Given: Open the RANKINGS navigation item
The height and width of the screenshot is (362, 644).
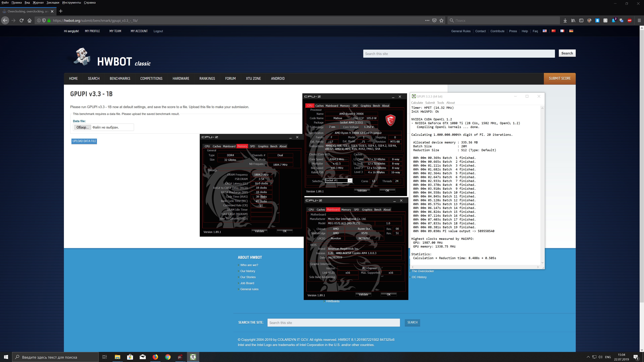Looking at the screenshot, I should click(x=207, y=78).
